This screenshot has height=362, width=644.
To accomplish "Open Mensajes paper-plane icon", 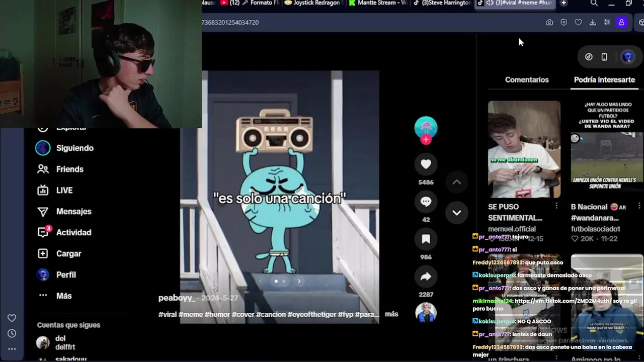I will (x=43, y=211).
